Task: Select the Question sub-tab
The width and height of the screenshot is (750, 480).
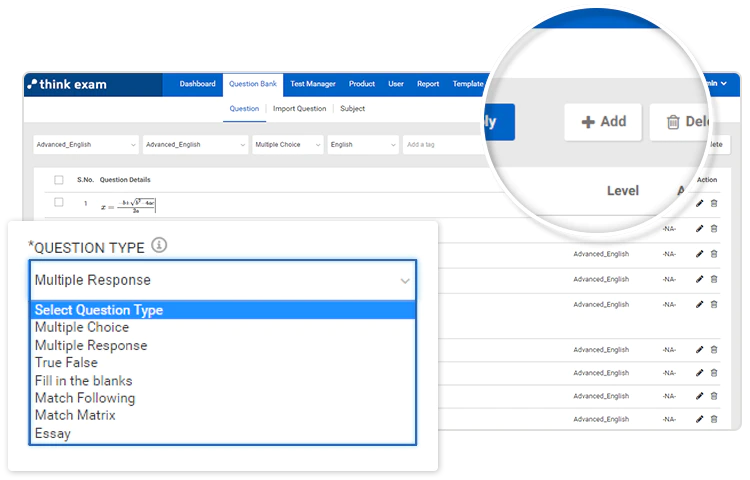Action: point(244,109)
